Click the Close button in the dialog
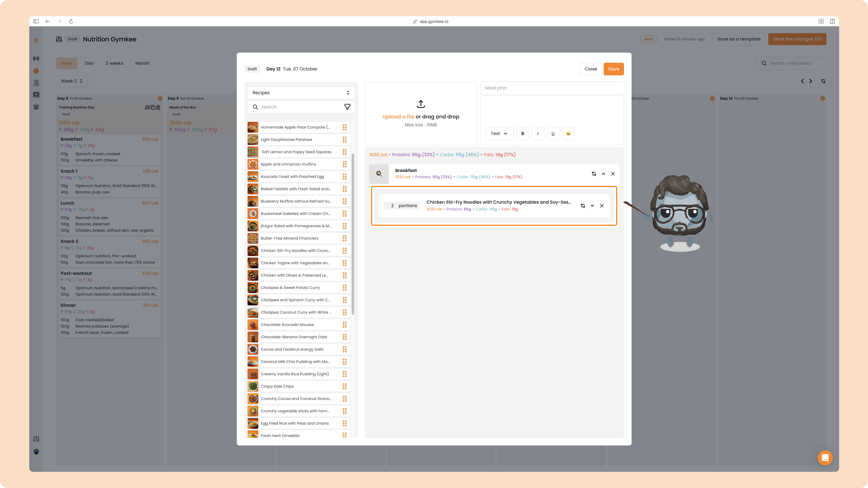This screenshot has height=488, width=868. (x=590, y=69)
